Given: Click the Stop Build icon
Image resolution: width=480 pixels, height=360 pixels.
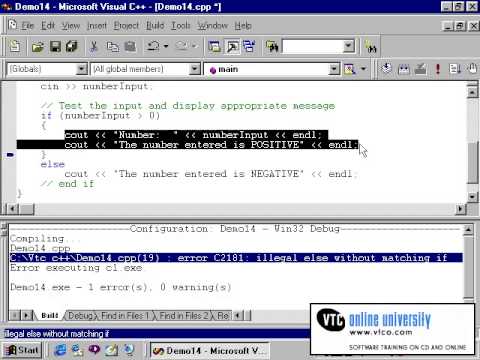Looking at the screenshot, I should tap(421, 69).
